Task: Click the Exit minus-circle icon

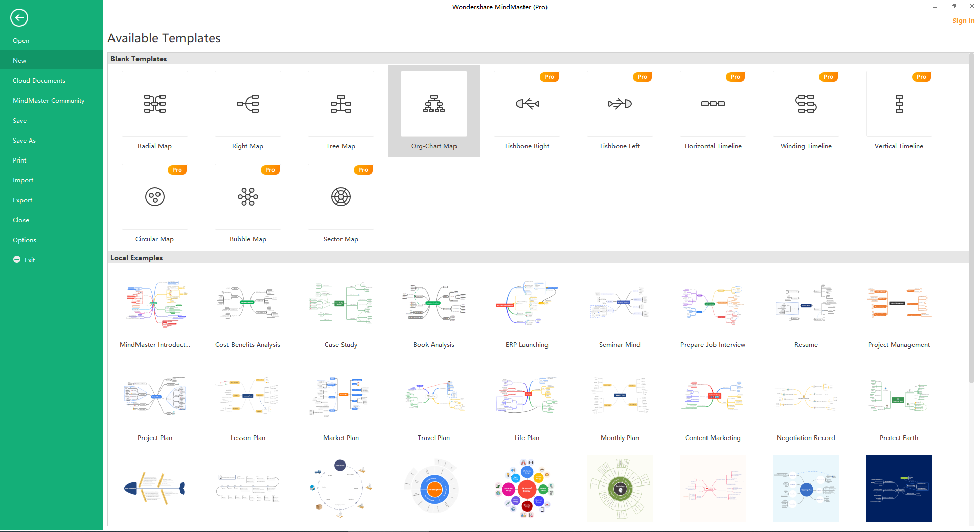Action: 17,260
